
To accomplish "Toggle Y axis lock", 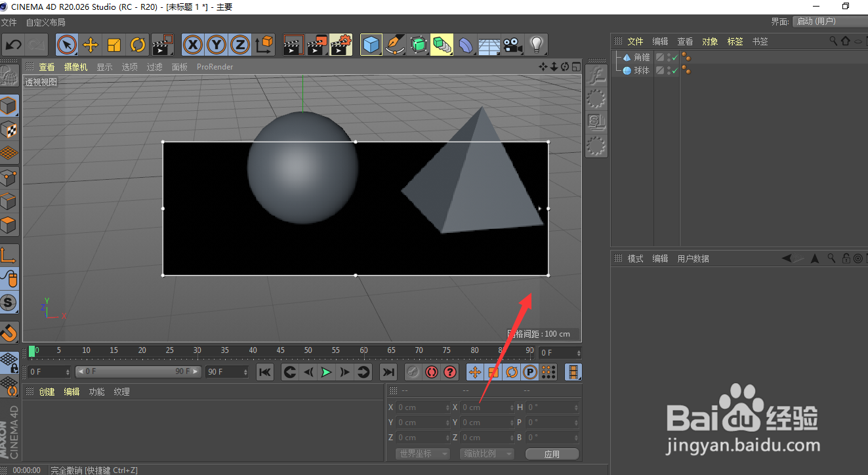I will pyautogui.click(x=217, y=45).
